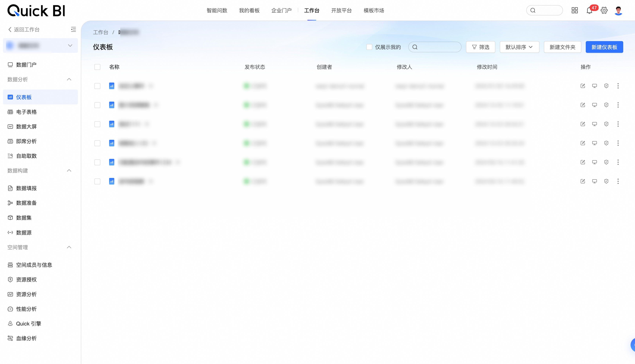Collapse sidebar using menu fold icon
The width and height of the screenshot is (635, 364).
tap(73, 30)
